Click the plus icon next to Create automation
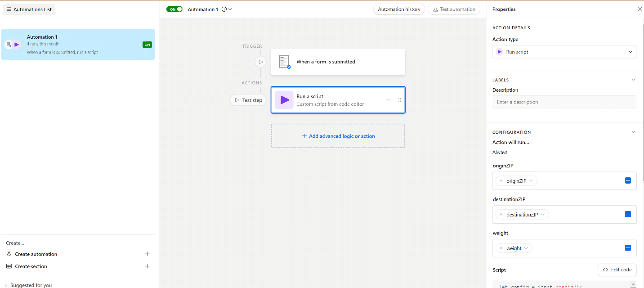This screenshot has width=644, height=288. [x=147, y=254]
